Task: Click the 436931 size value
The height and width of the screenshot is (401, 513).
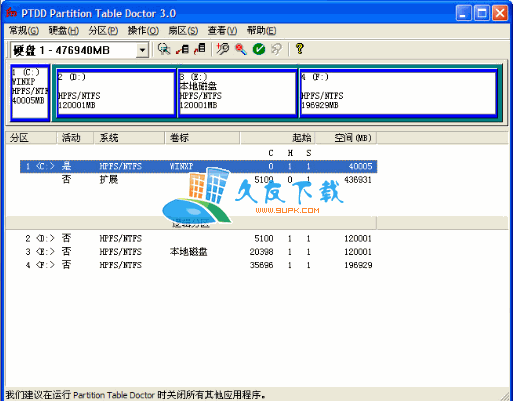Action: click(x=358, y=180)
